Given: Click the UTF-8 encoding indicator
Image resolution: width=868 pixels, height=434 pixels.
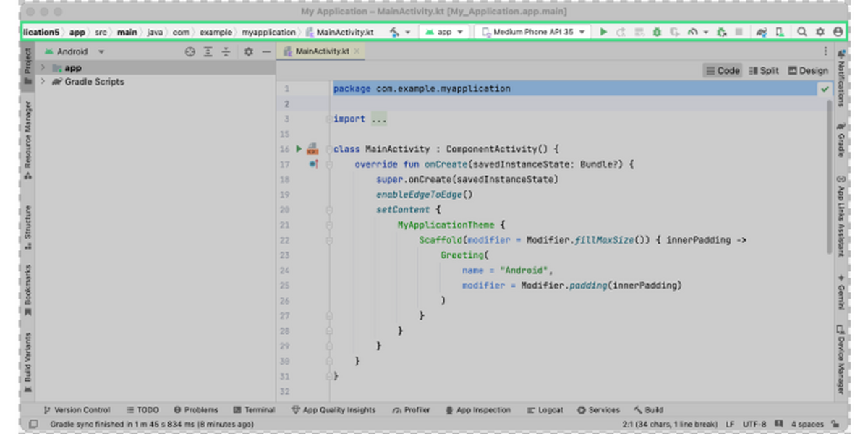Looking at the screenshot, I should point(754,425).
